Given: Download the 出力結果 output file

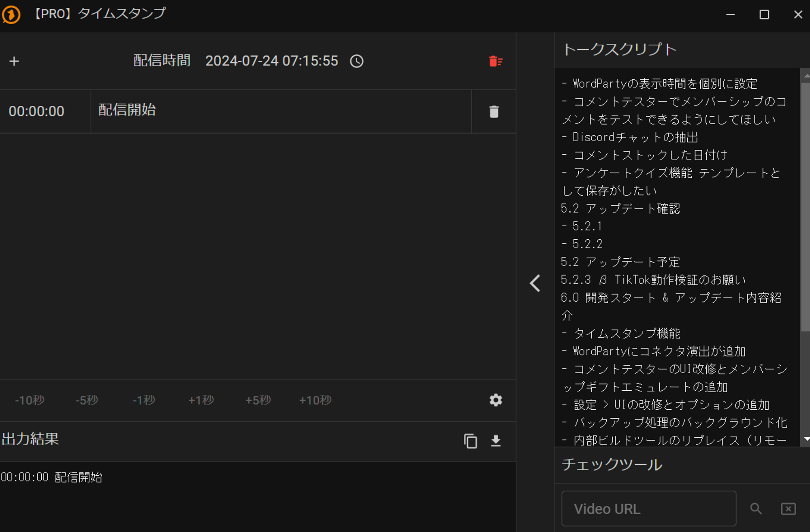Looking at the screenshot, I should (x=496, y=440).
